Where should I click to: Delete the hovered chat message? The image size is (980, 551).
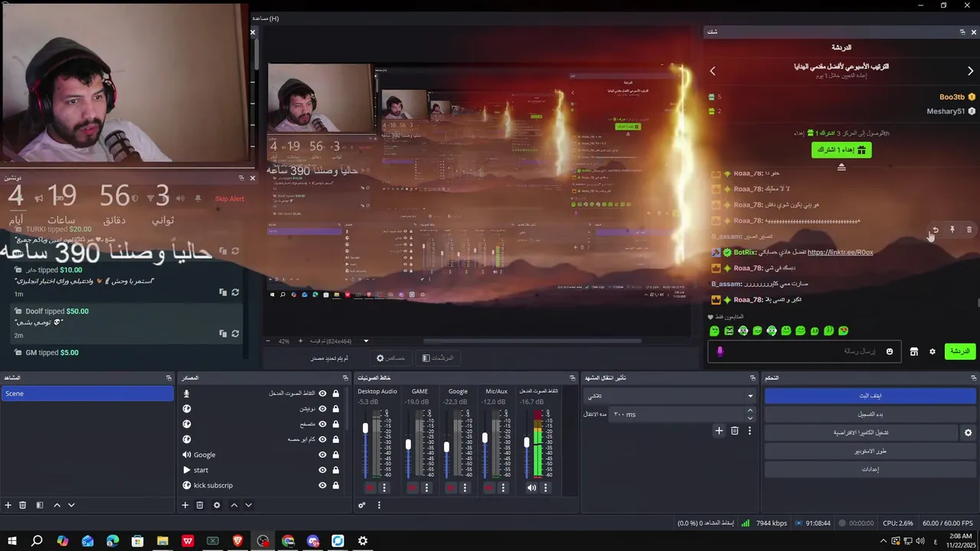pos(969,230)
